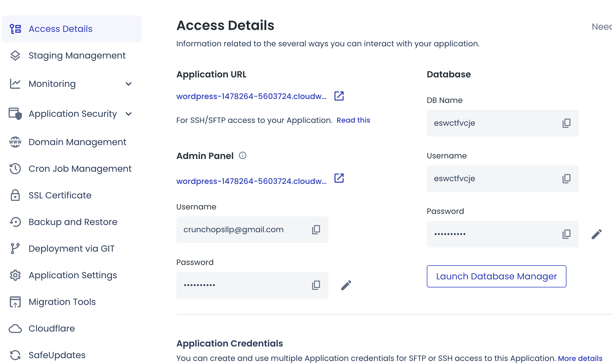612x364 pixels.
Task: Open Application URL in new tab icon
Action: tap(339, 96)
